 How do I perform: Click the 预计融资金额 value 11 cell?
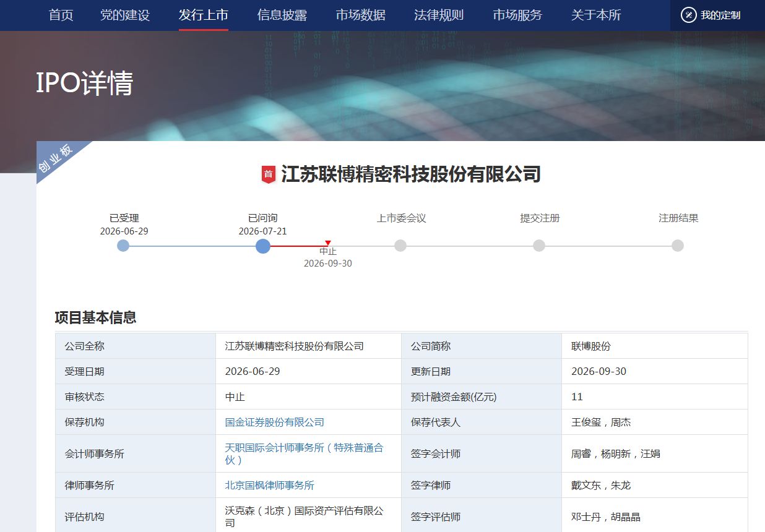[655, 397]
